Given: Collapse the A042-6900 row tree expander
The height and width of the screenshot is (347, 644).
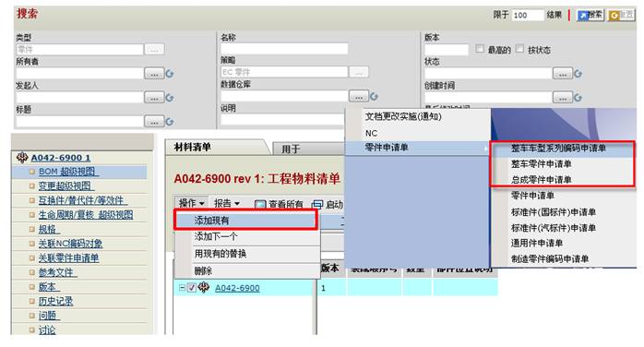Looking at the screenshot, I should point(182,288).
